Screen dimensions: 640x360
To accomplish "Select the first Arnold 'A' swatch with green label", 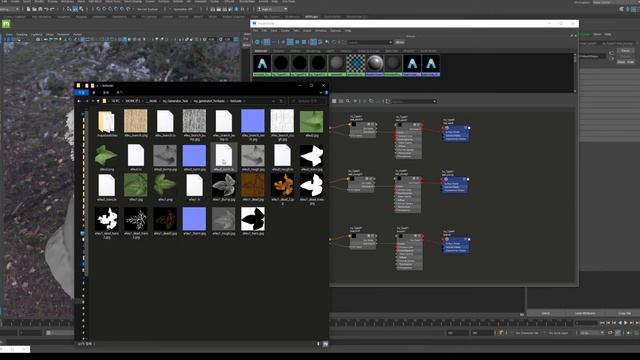I will (262, 65).
